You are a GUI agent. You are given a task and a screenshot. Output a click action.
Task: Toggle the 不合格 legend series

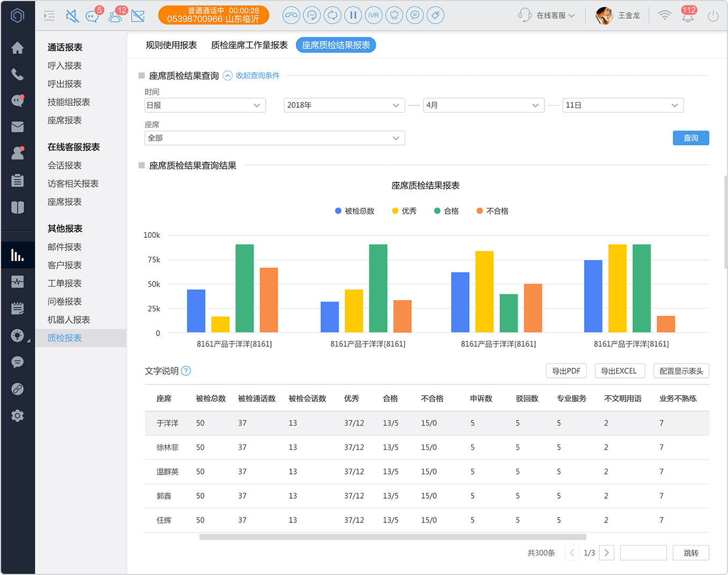492,211
